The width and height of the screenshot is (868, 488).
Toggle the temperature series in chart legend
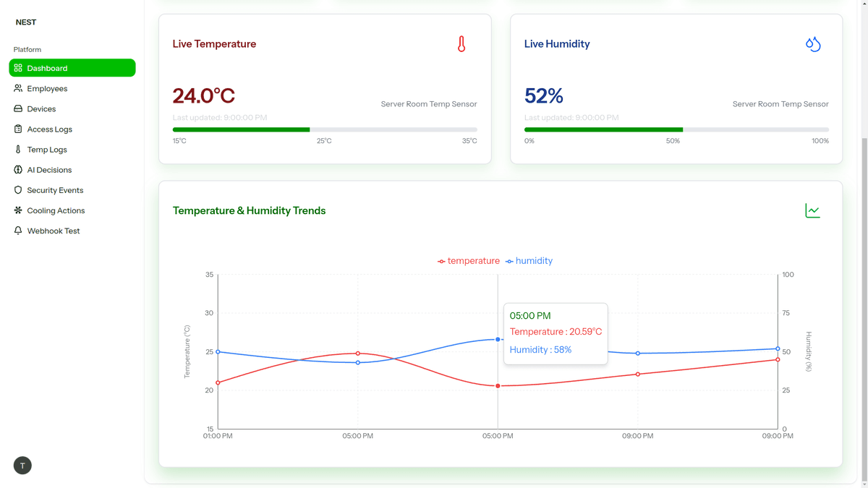click(469, 261)
